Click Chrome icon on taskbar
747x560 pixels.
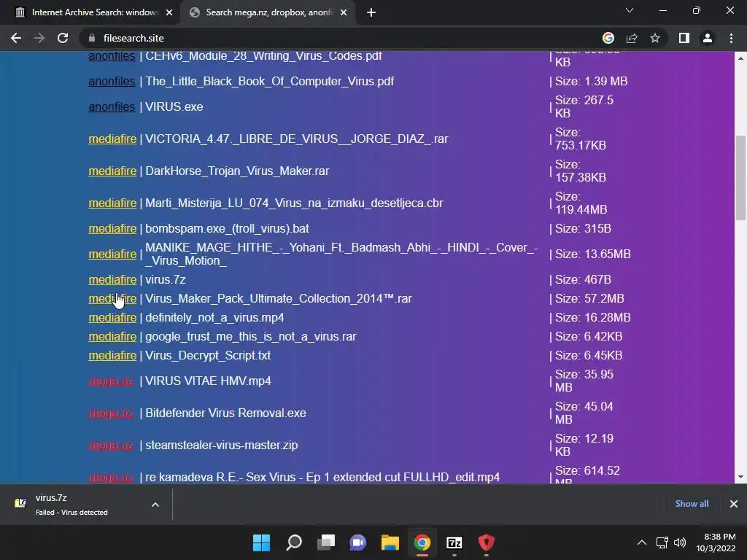[x=422, y=542]
